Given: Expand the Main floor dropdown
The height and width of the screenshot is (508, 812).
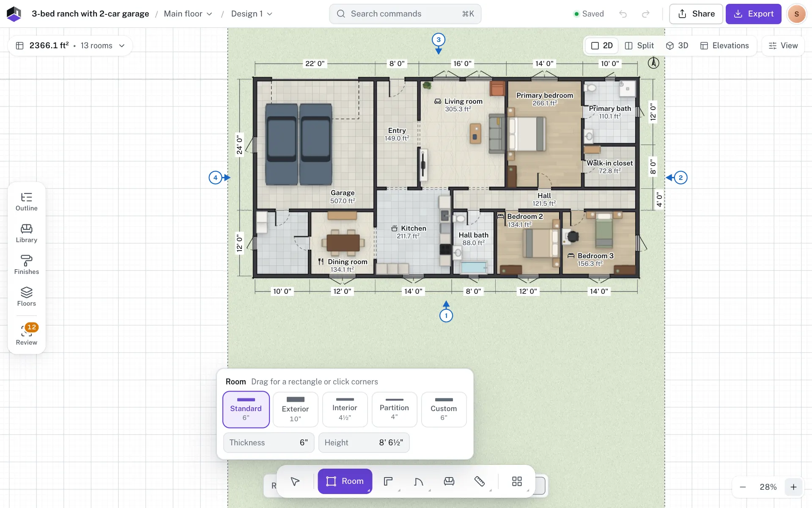Looking at the screenshot, I should [x=188, y=14].
